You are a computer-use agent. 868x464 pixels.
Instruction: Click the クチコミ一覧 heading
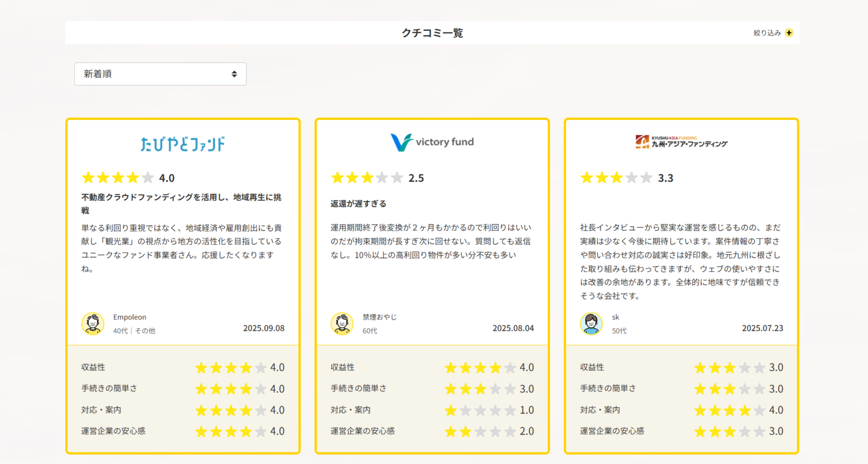click(432, 33)
